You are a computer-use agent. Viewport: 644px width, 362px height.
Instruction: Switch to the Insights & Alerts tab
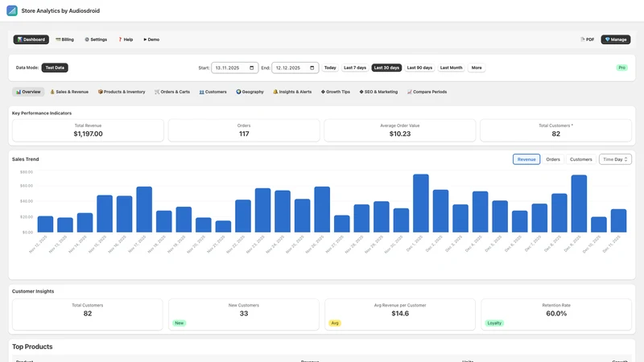click(292, 92)
